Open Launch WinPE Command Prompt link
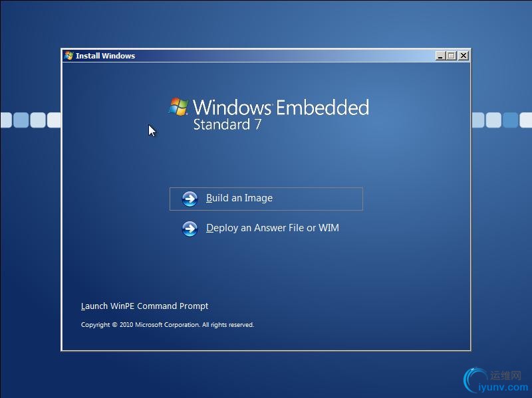Image resolution: width=532 pixels, height=398 pixels. 144,306
